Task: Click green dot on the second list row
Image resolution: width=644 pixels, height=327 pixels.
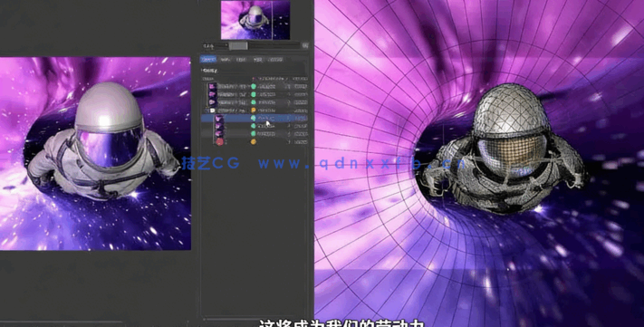Action: (254, 94)
